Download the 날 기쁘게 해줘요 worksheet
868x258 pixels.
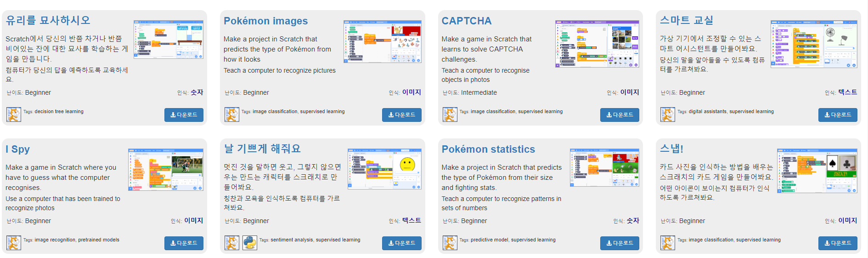tap(402, 243)
